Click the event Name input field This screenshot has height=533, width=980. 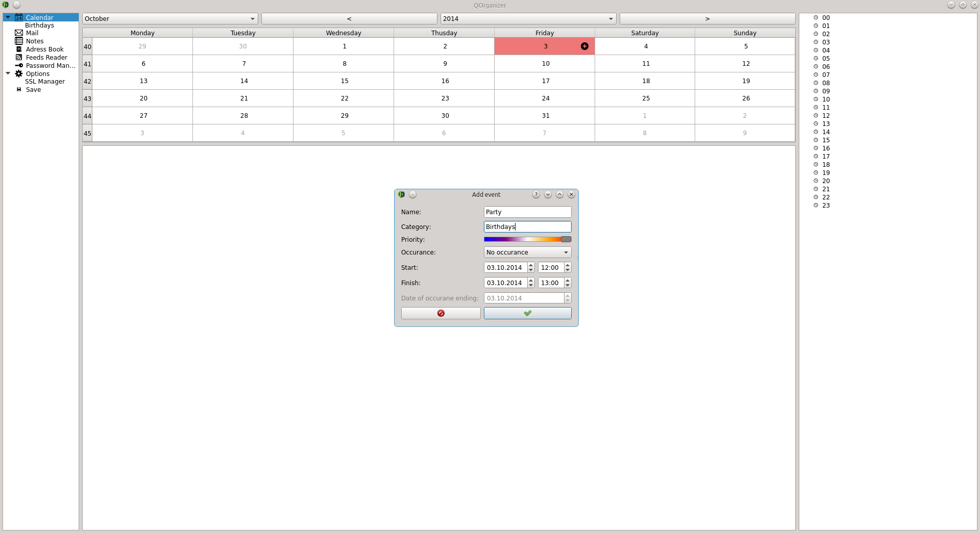point(528,212)
